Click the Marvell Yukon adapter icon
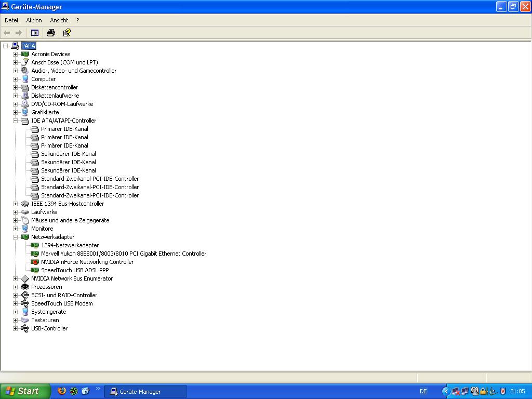The width and height of the screenshot is (532, 399). [35, 254]
